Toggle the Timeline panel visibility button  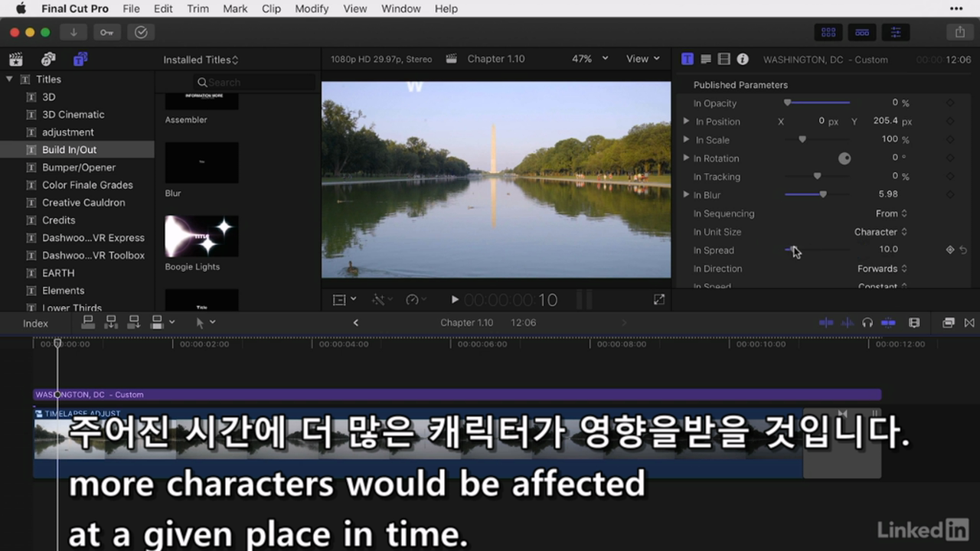click(x=862, y=32)
